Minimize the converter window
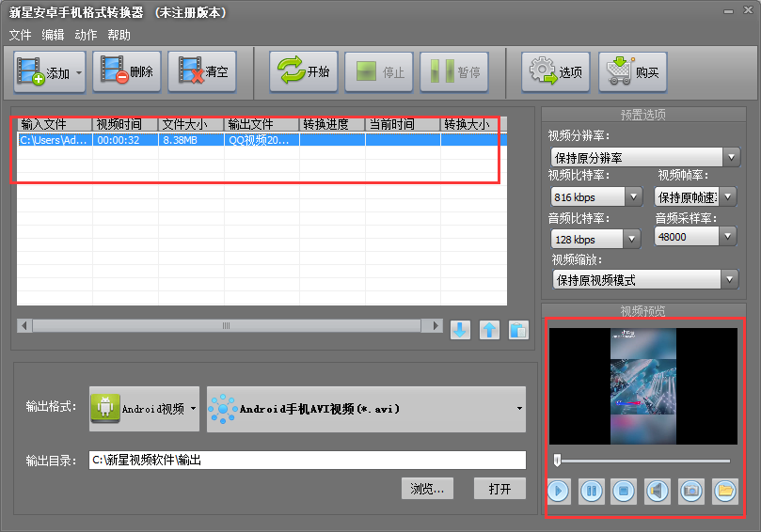This screenshot has width=761, height=532. pos(728,10)
